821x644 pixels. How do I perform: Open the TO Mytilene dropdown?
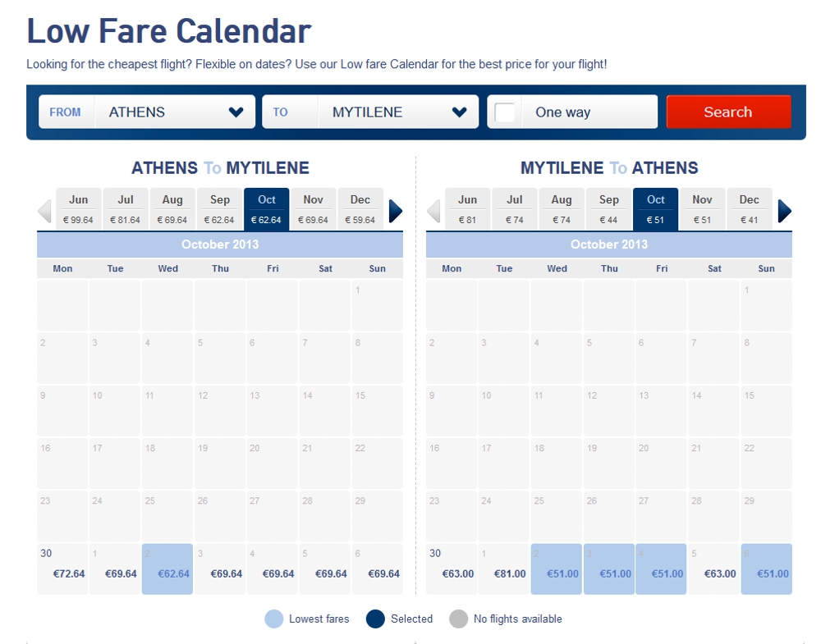(x=370, y=112)
